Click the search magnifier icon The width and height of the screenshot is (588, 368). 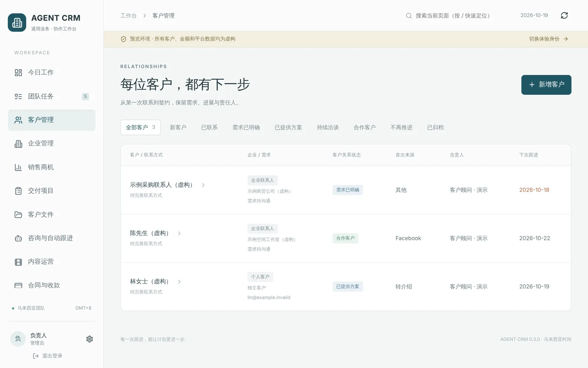tap(409, 15)
